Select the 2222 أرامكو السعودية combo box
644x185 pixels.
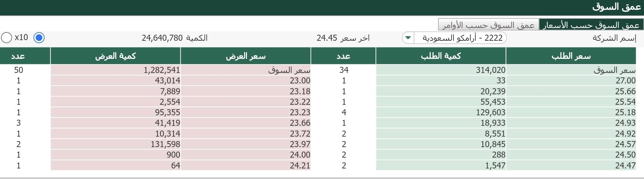click(x=454, y=38)
